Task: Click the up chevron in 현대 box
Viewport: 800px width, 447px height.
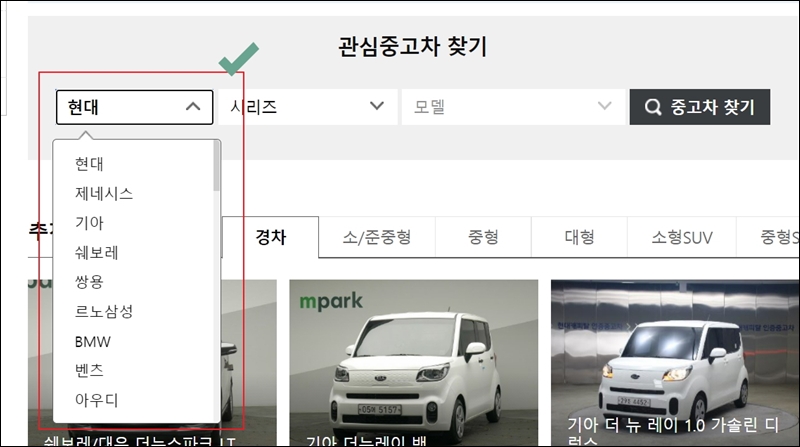Action: click(193, 107)
